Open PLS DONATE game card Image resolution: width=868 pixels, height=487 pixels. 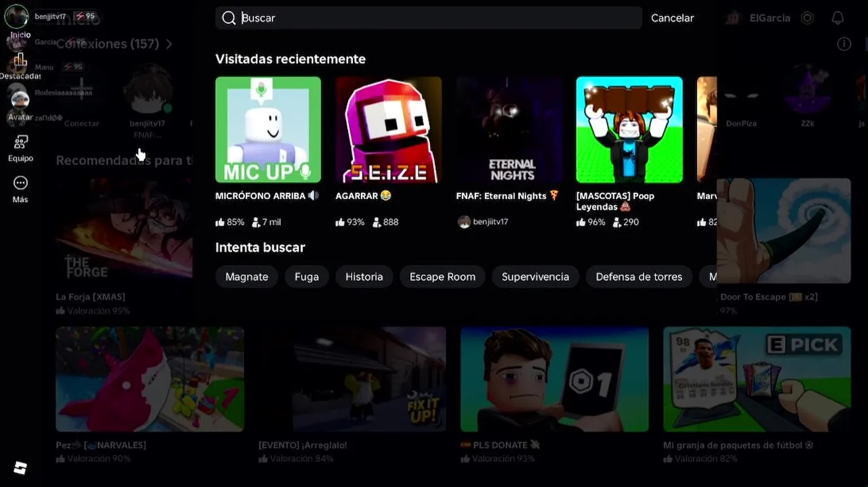pyautogui.click(x=554, y=396)
